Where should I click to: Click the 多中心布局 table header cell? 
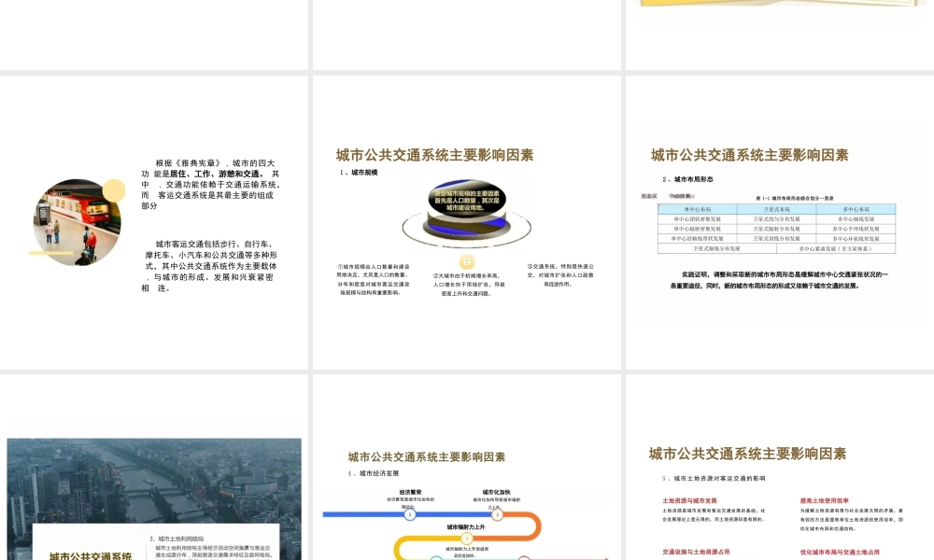tap(856, 209)
